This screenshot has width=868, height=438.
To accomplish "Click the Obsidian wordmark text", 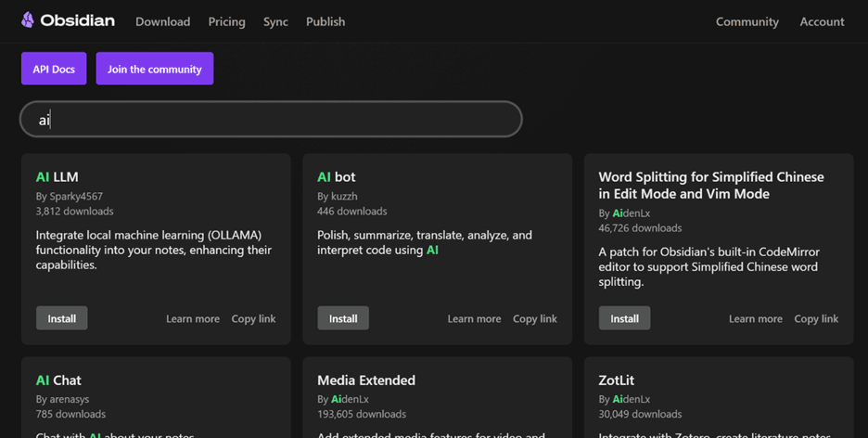I will [78, 20].
